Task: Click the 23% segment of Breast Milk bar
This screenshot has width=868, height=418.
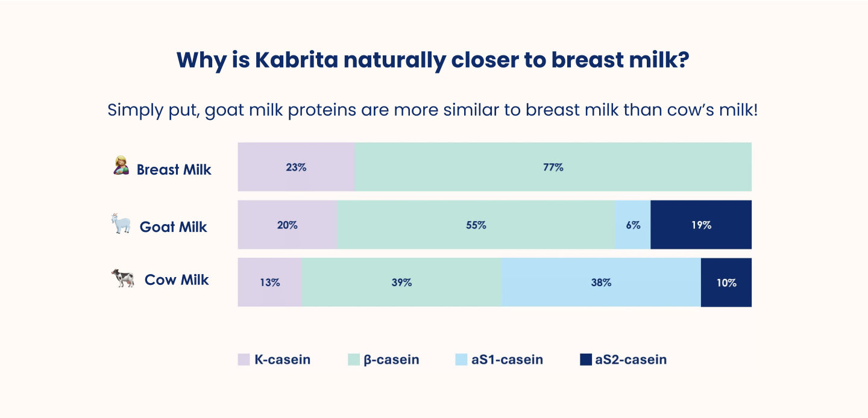Action: [x=296, y=167]
